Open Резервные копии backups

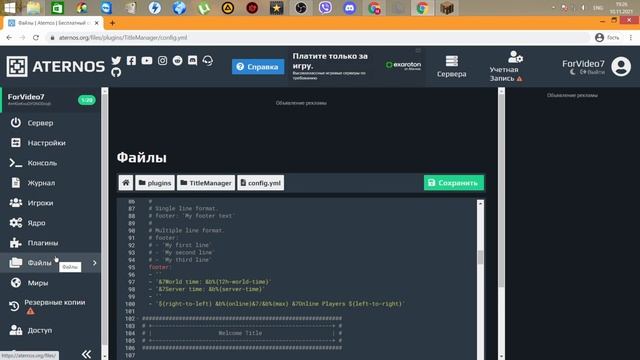tap(50, 306)
